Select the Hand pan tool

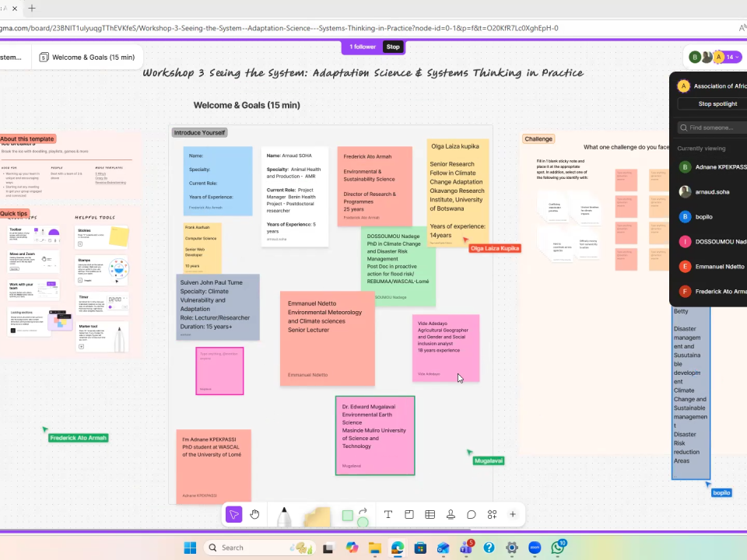[x=254, y=514]
